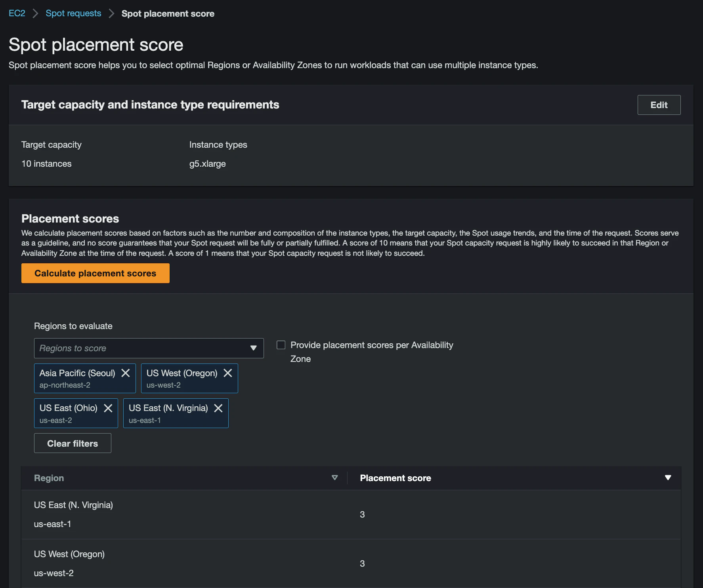Click Calculate placement scores button
The image size is (703, 588).
tap(96, 273)
